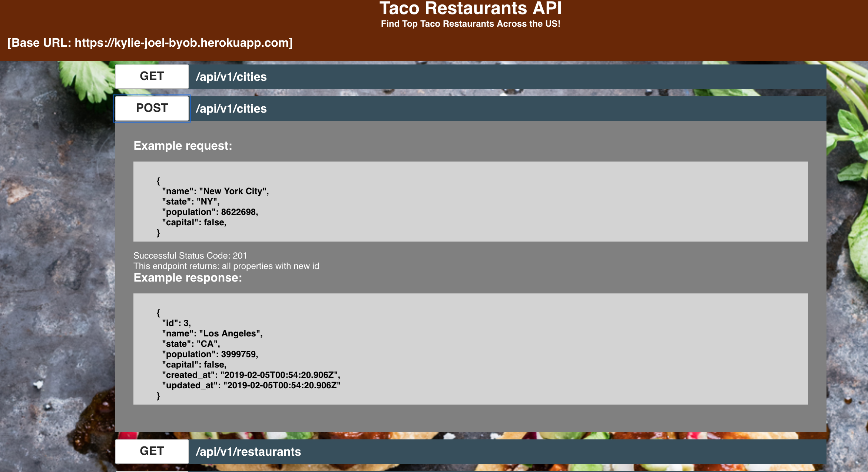
Task: Click the "New York City" name line in request
Action: (215, 191)
